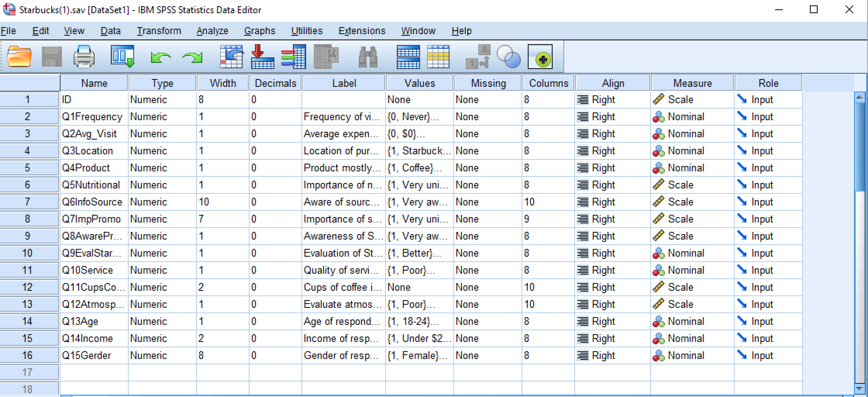The width and height of the screenshot is (868, 397).
Task: Click the Go to case icon
Action: pos(231,57)
